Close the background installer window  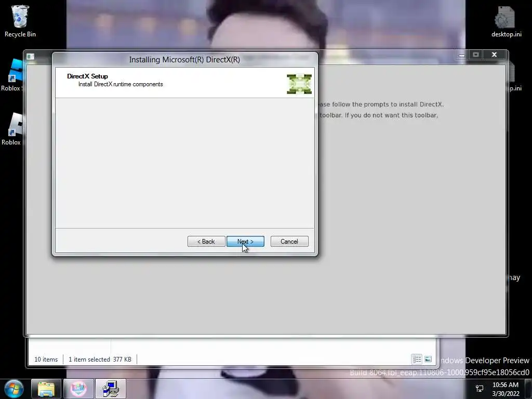point(495,55)
